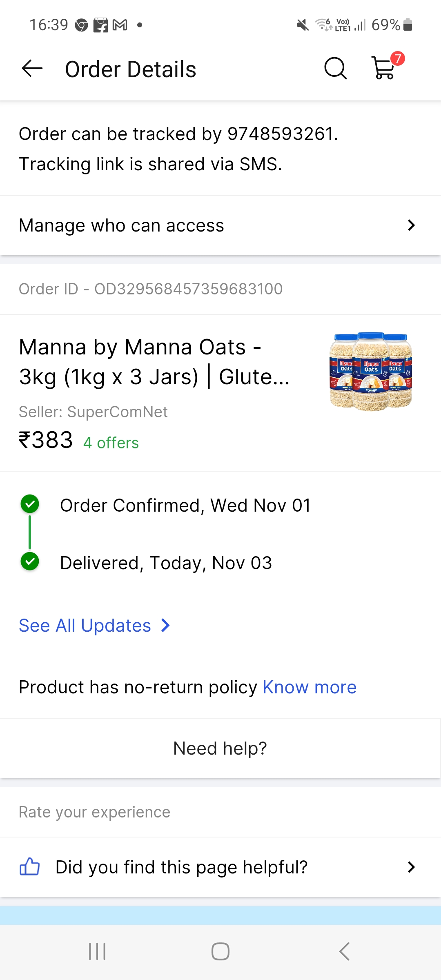441x980 pixels.
Task: Select Did you find this page helpful
Action: pos(181,867)
